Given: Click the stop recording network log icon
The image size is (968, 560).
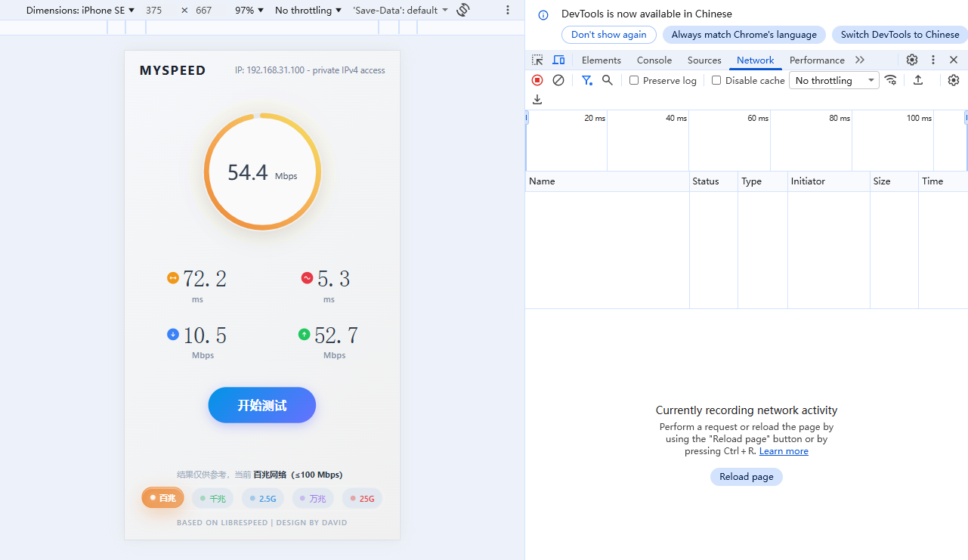Looking at the screenshot, I should (537, 80).
